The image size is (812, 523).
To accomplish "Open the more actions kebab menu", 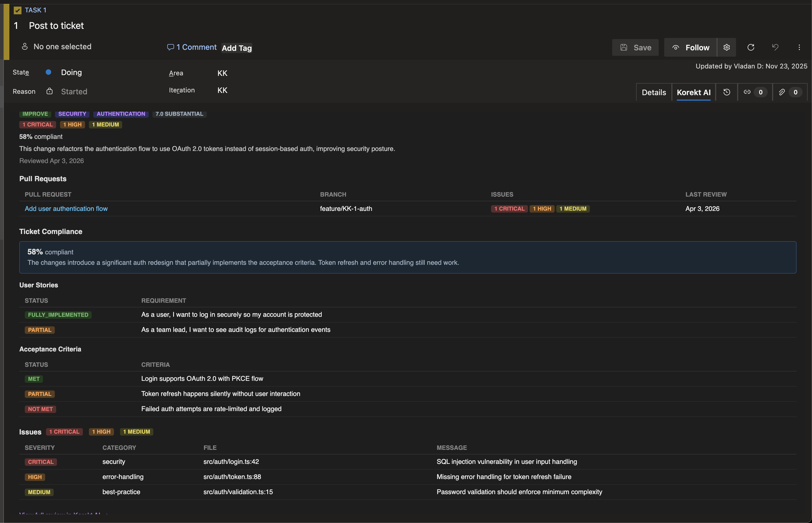I will 799,47.
